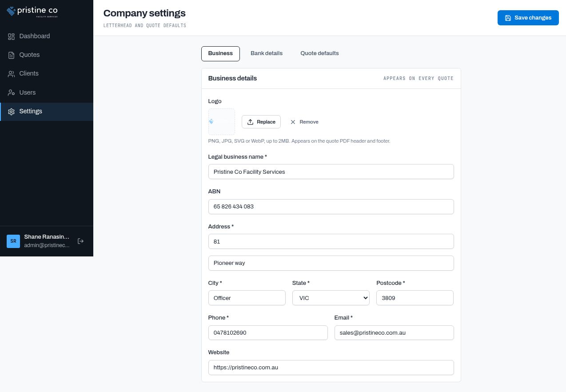This screenshot has height=392, width=566.
Task: Click the ABN field label
Action: [x=214, y=192]
